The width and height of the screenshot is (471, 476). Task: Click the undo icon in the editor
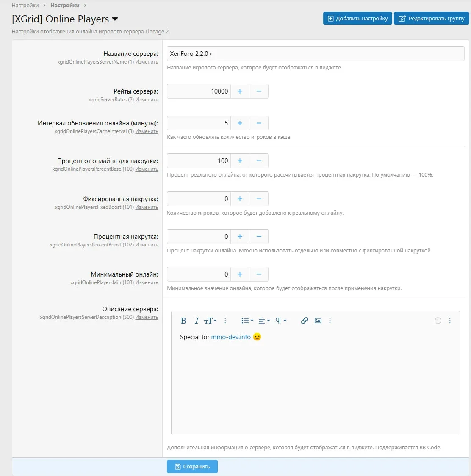point(438,321)
